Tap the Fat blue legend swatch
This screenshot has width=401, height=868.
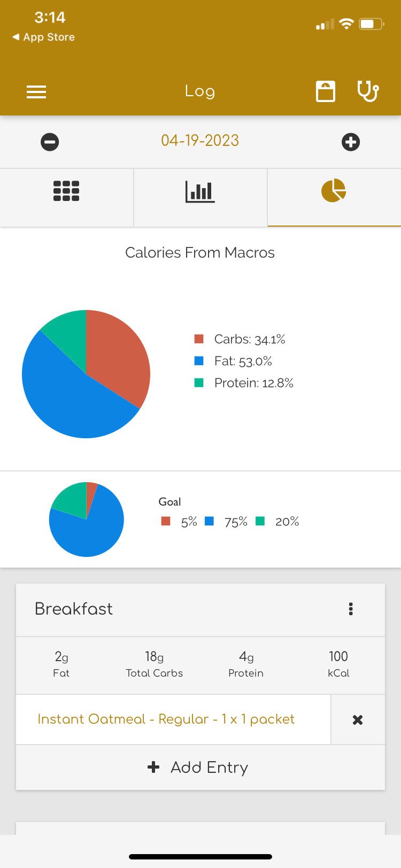(199, 361)
